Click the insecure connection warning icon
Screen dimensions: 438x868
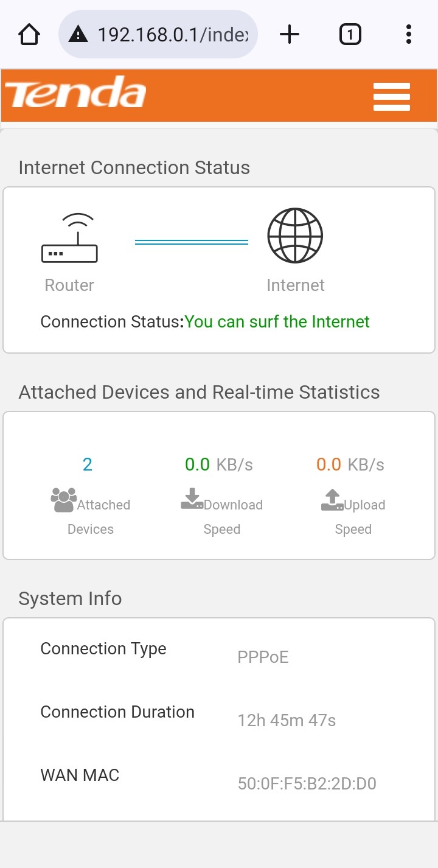pos(78,35)
